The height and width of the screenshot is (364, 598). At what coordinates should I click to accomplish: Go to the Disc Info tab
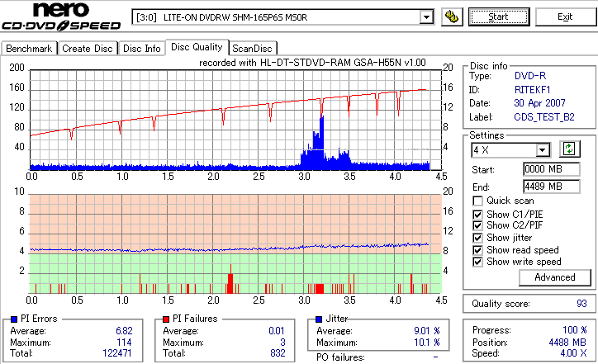coord(141,49)
